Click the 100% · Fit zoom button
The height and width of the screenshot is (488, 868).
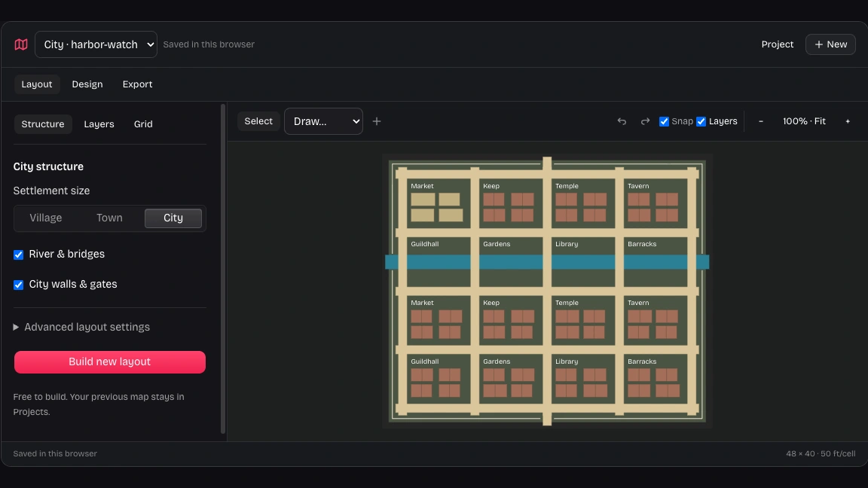[x=804, y=121]
